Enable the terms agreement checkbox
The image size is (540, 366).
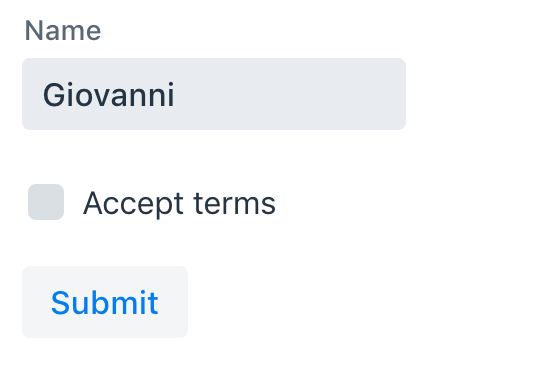46,202
